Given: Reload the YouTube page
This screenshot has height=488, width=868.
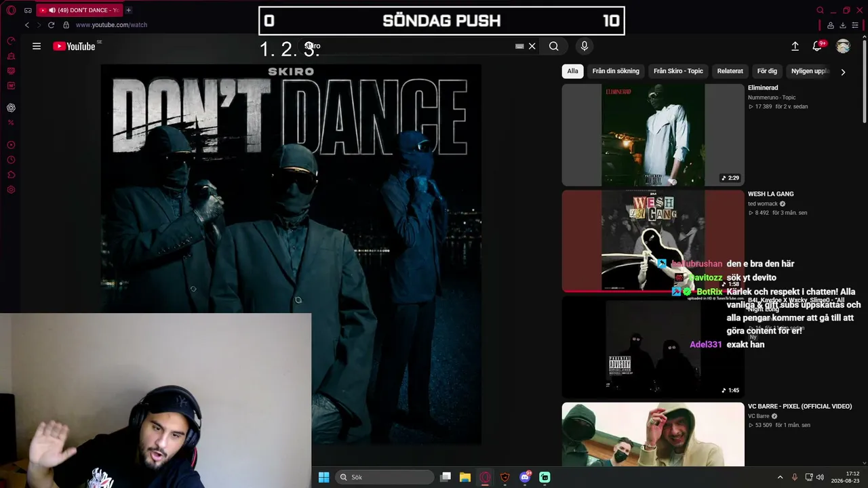Looking at the screenshot, I should (51, 25).
